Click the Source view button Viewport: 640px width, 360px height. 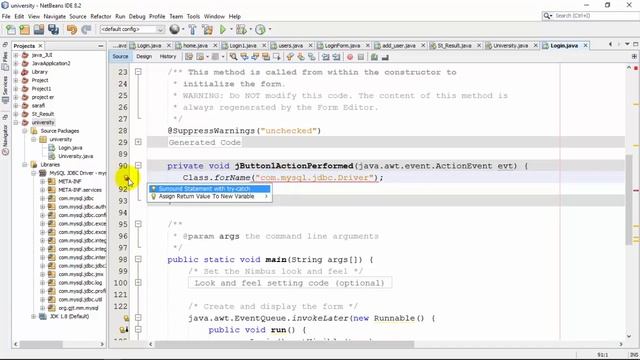click(x=120, y=57)
